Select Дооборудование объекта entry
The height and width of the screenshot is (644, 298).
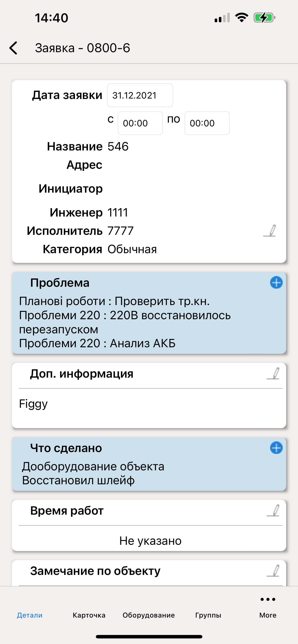(93, 466)
